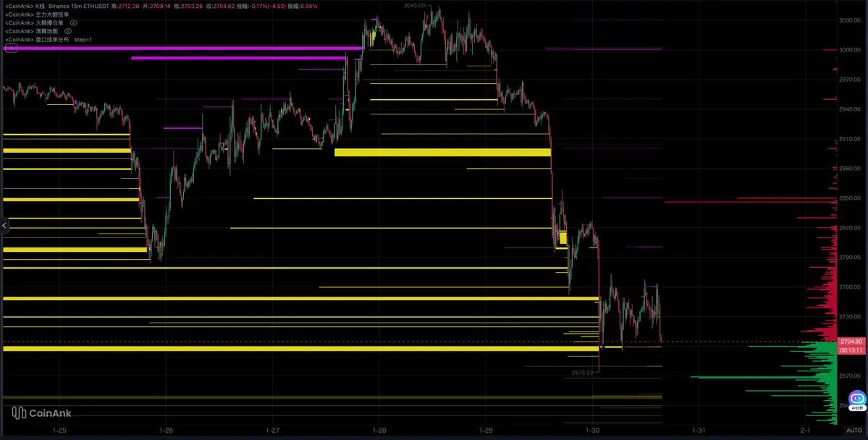This screenshot has width=868, height=440.
Task: Click the 3000.00 price axis label
Action: tap(850, 50)
